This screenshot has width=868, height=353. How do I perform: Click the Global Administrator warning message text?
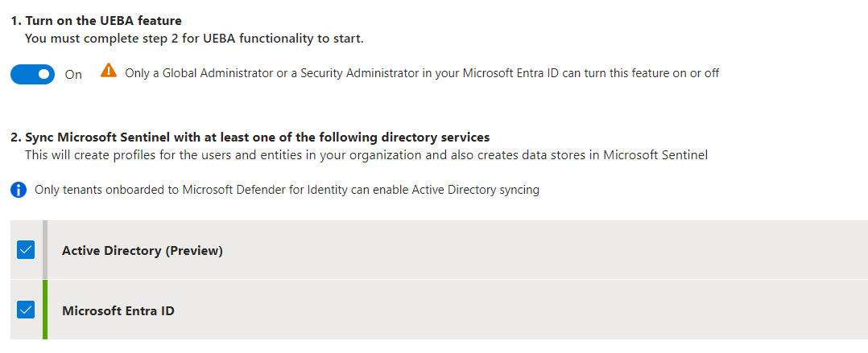422,73
